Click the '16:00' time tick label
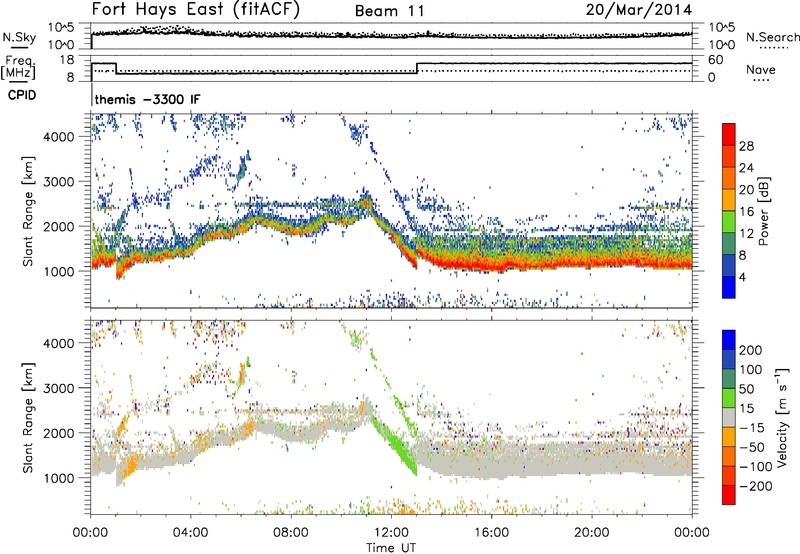Viewport: 800px width, 554px height. tap(491, 533)
